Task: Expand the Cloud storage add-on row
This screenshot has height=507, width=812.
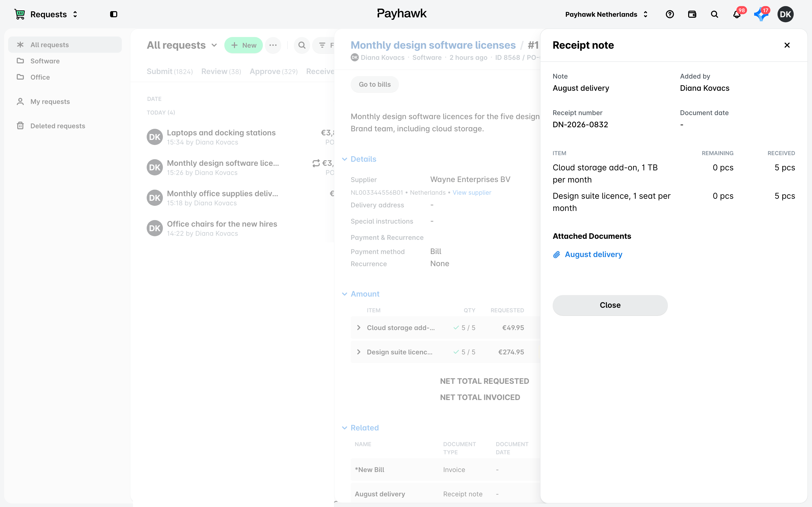Action: [359, 328]
